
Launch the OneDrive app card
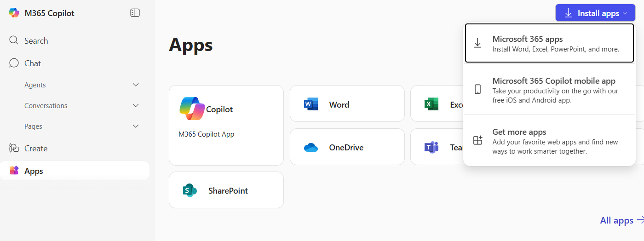tap(347, 148)
